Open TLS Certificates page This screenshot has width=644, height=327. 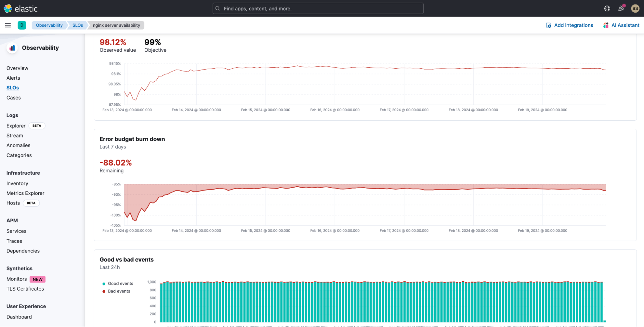coord(25,289)
